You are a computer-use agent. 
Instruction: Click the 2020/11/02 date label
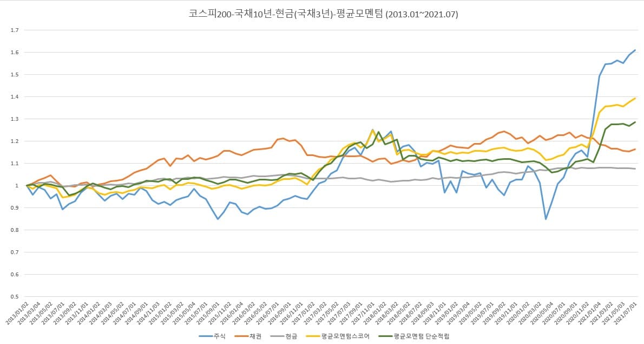click(579, 313)
